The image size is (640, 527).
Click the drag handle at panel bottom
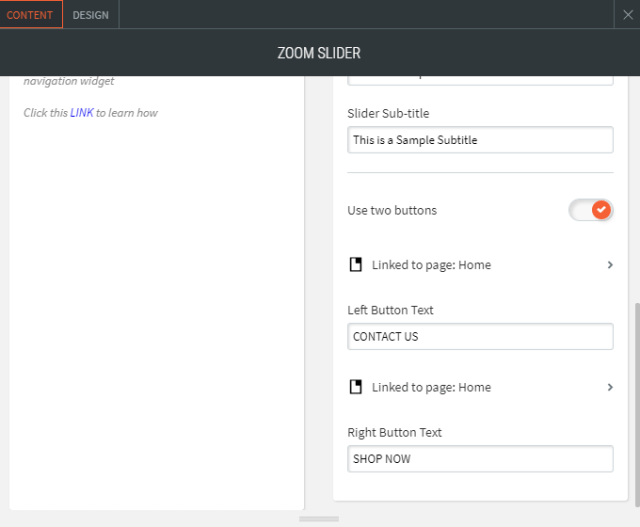tap(319, 519)
